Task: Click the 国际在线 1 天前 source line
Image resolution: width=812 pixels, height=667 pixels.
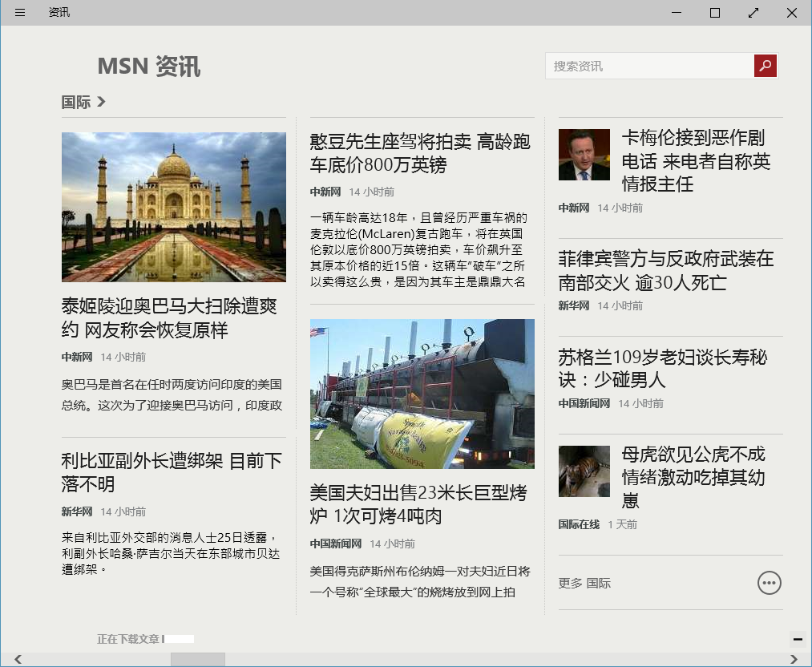Action: (598, 524)
